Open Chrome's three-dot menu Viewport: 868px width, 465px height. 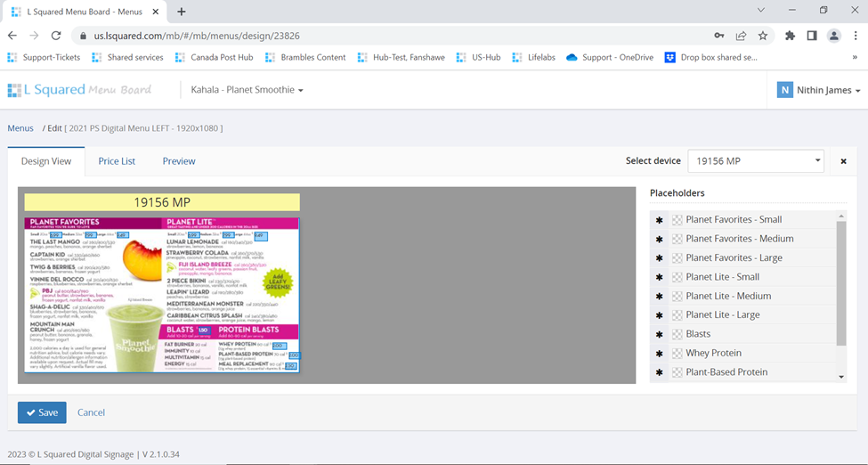[x=856, y=36]
